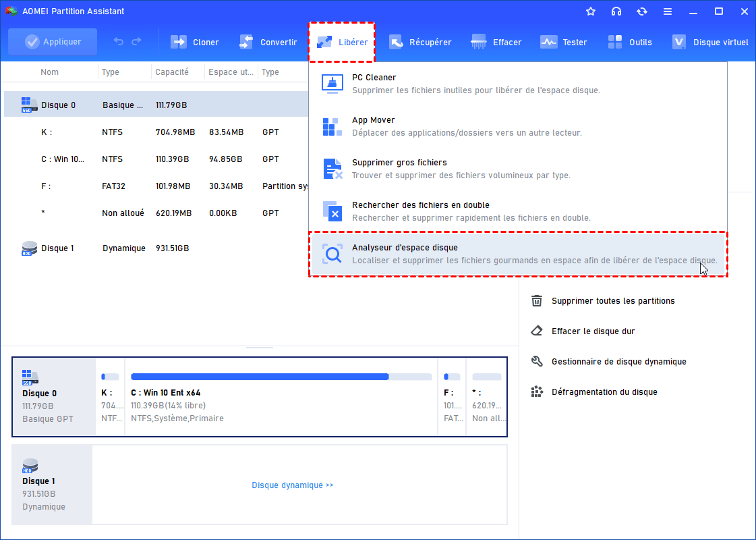Screen dimensions: 756x540
Task: Open the Convertir menu
Action: 268,42
